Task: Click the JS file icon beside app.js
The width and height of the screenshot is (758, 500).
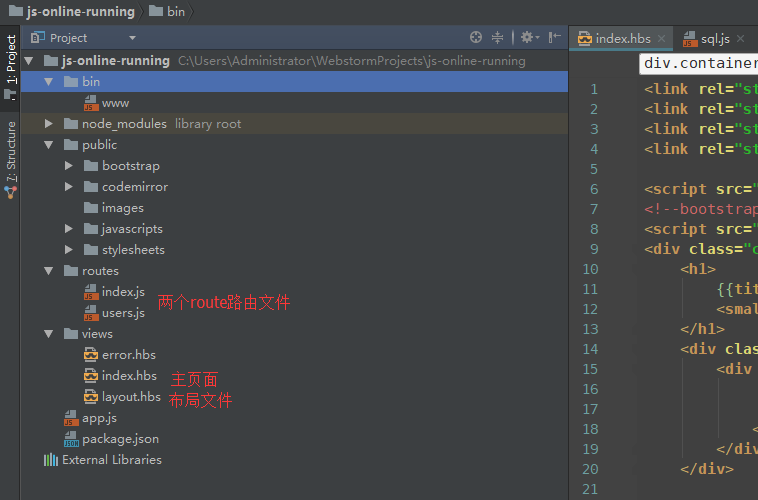Action: [x=71, y=418]
